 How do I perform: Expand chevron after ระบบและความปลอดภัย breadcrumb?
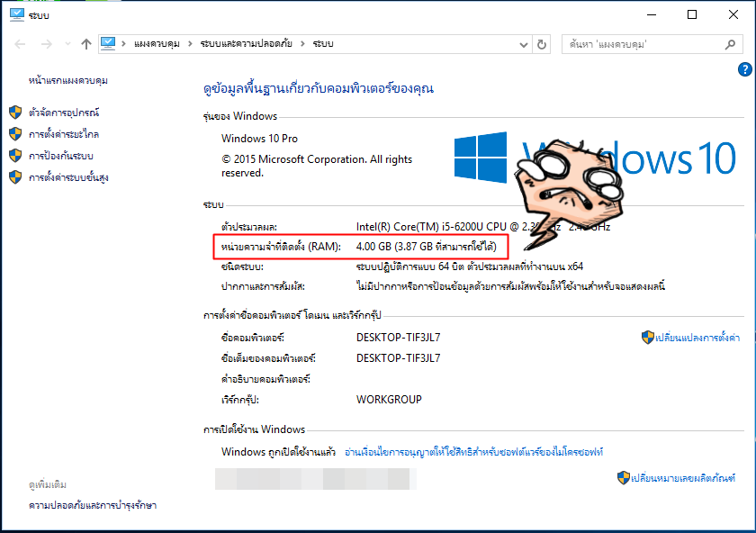pos(302,44)
